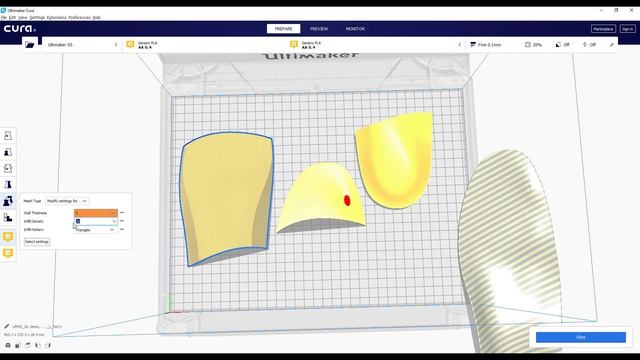The image size is (640, 360).
Task: Open the Settings menu
Action: (37, 18)
